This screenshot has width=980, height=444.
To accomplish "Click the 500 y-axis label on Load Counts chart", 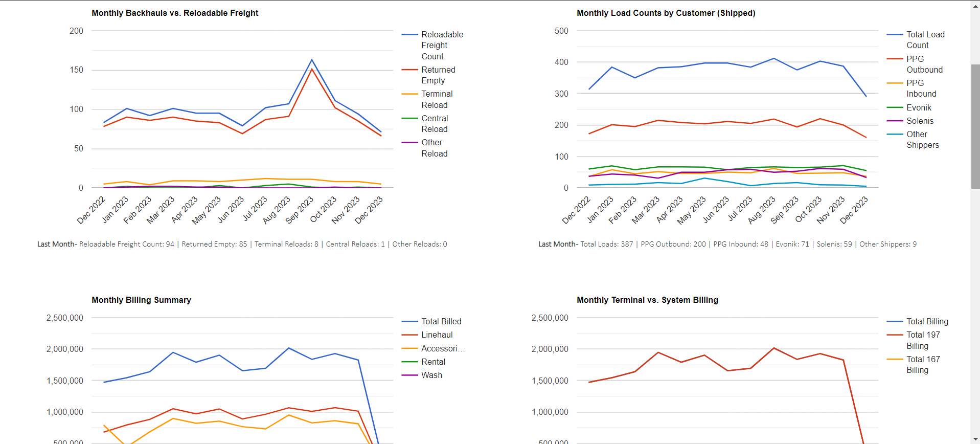I will pos(561,31).
